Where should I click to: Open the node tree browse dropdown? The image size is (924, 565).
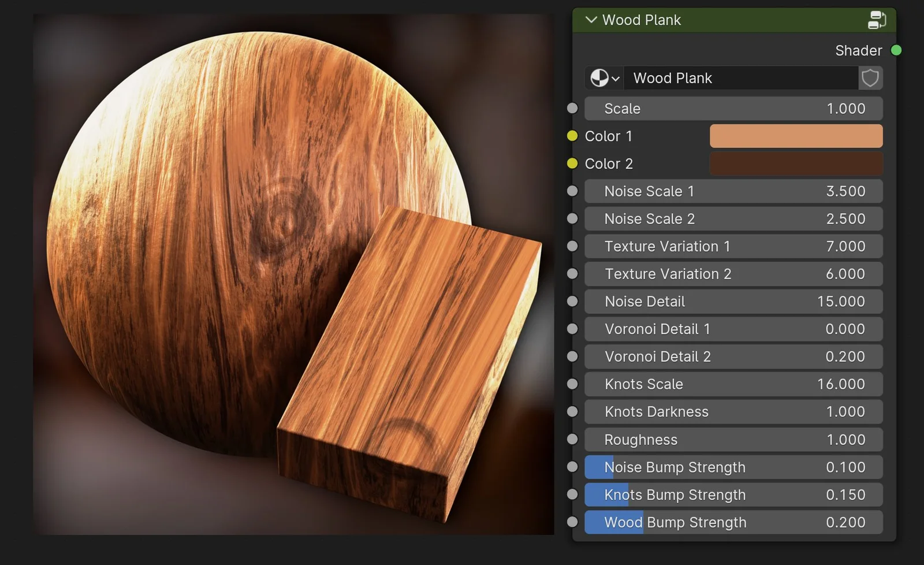pos(604,78)
